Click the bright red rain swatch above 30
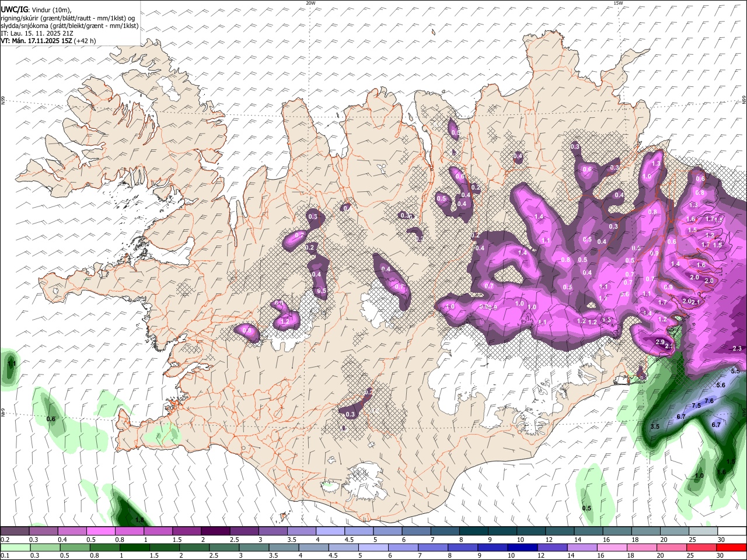This screenshot has width=747, height=560. pos(732,547)
